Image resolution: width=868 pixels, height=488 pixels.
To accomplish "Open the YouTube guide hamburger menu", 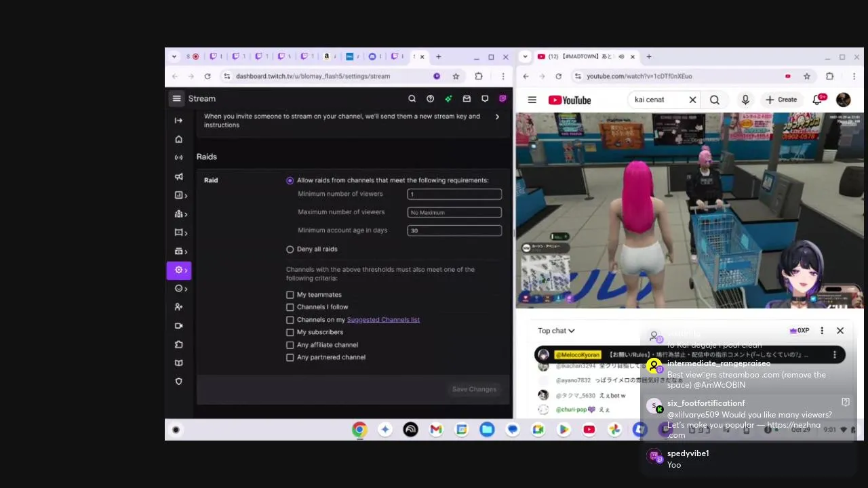I will pyautogui.click(x=532, y=100).
